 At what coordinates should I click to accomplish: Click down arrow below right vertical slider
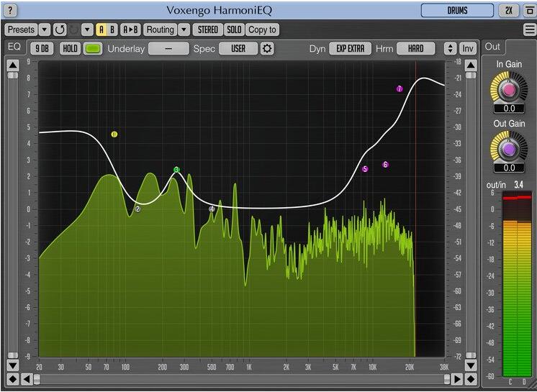[x=471, y=365]
